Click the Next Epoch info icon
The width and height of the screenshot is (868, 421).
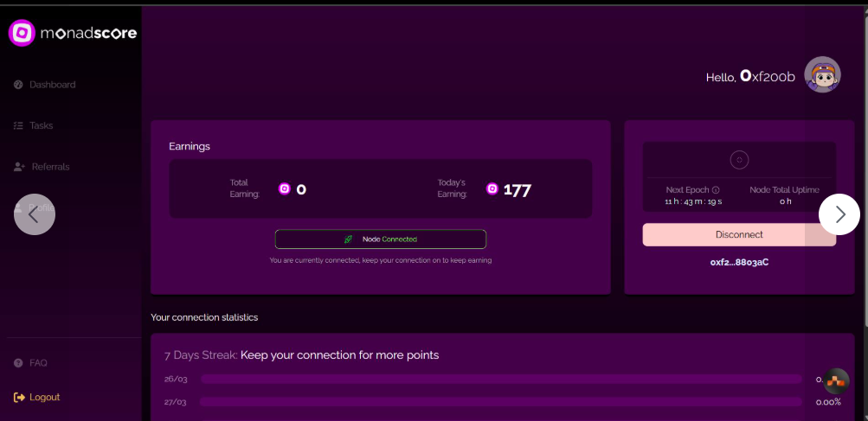tap(715, 190)
